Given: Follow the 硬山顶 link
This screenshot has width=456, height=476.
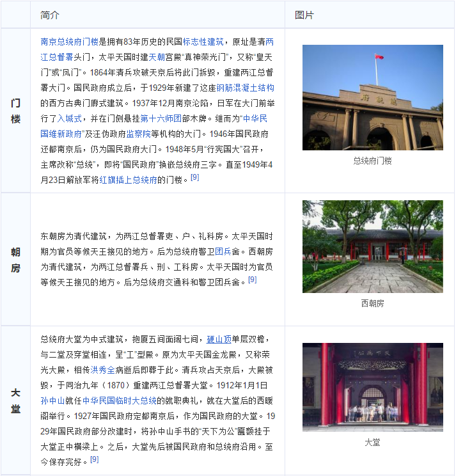Looking at the screenshot, I should 219,339.
